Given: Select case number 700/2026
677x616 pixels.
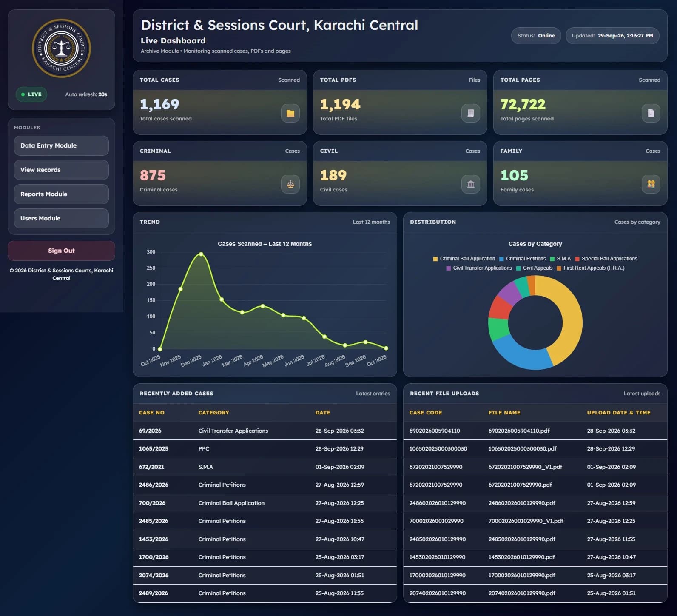Looking at the screenshot, I should [152, 503].
